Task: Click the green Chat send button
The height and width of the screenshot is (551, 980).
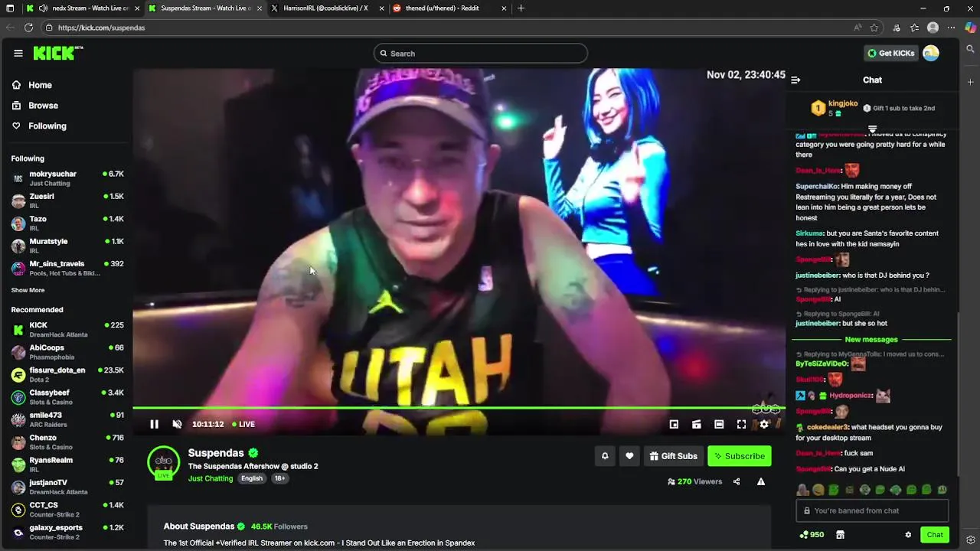Action: coord(935,535)
